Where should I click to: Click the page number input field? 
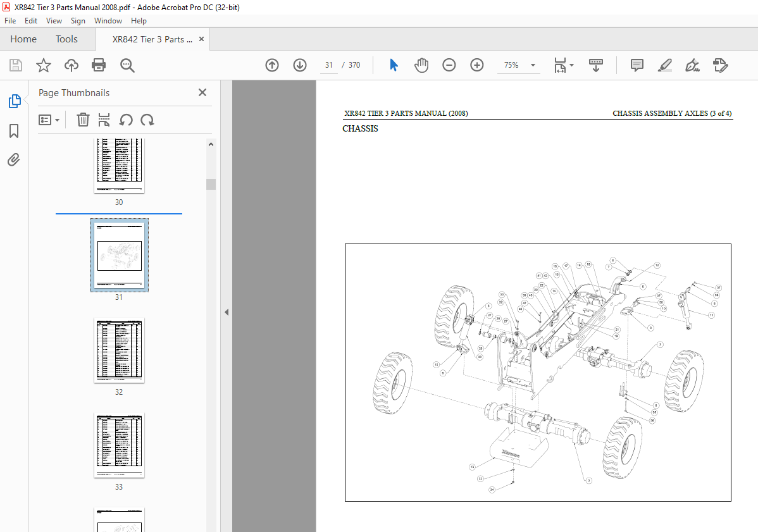click(329, 65)
